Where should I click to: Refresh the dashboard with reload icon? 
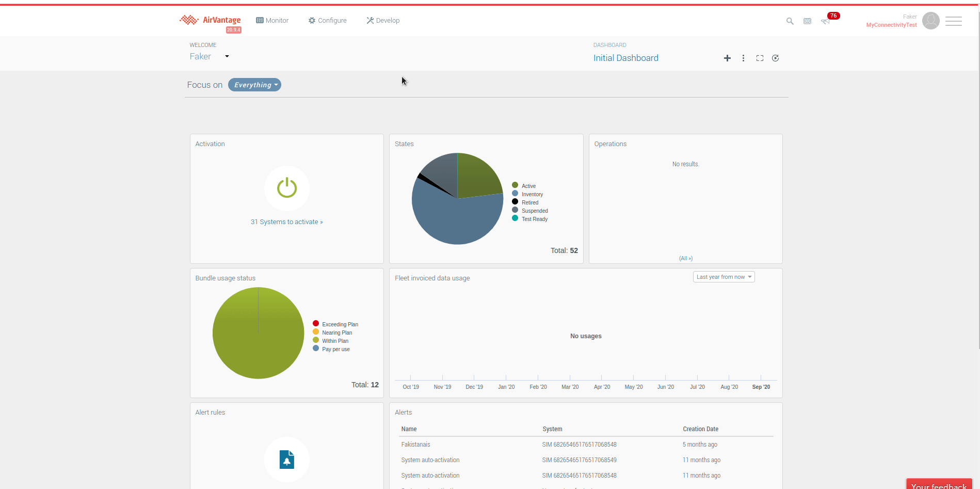775,58
